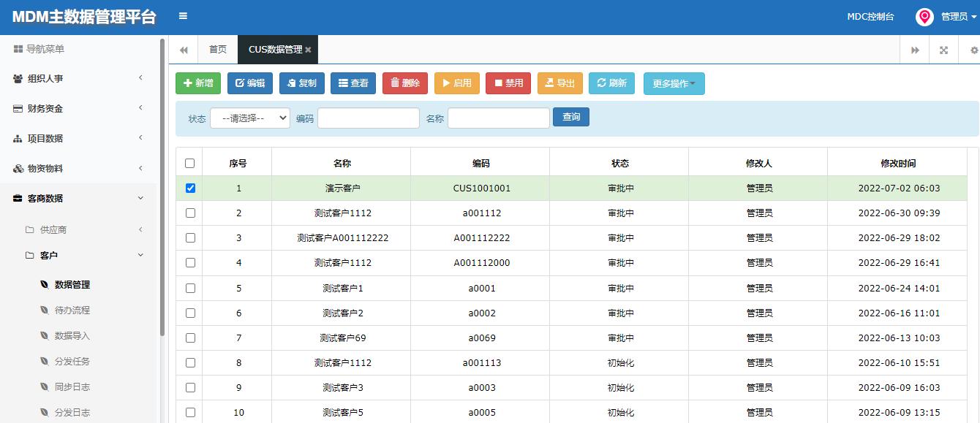This screenshot has height=423, width=980.
Task: Check the select-all checkbox in table header
Action: click(190, 161)
